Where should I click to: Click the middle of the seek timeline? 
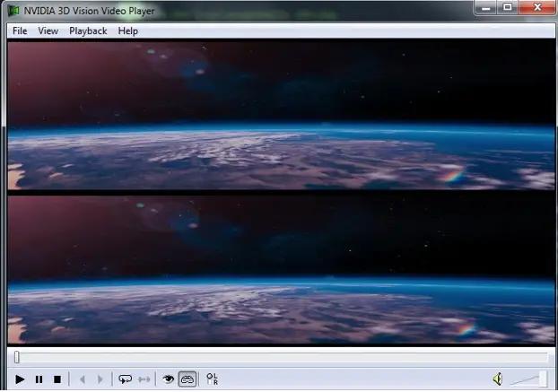281,358
